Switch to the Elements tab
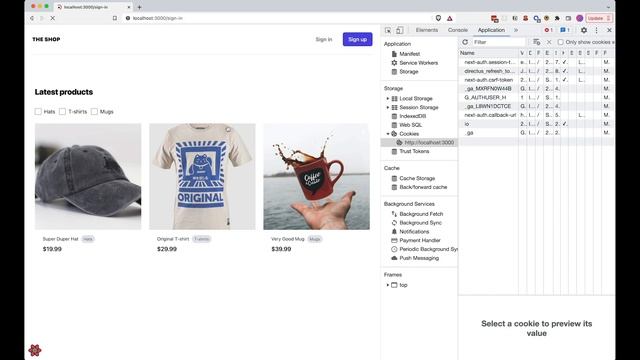The height and width of the screenshot is (360, 640). (x=427, y=30)
